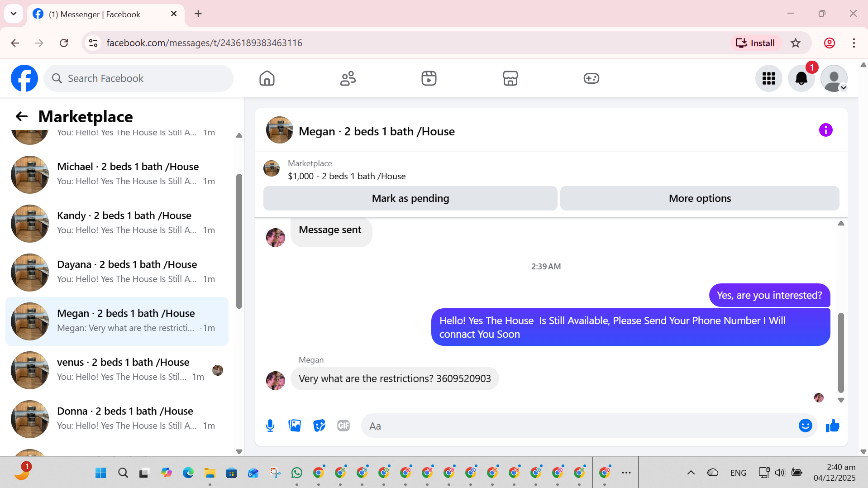Click Mark as pending button
The width and height of the screenshot is (868, 488).
click(410, 198)
